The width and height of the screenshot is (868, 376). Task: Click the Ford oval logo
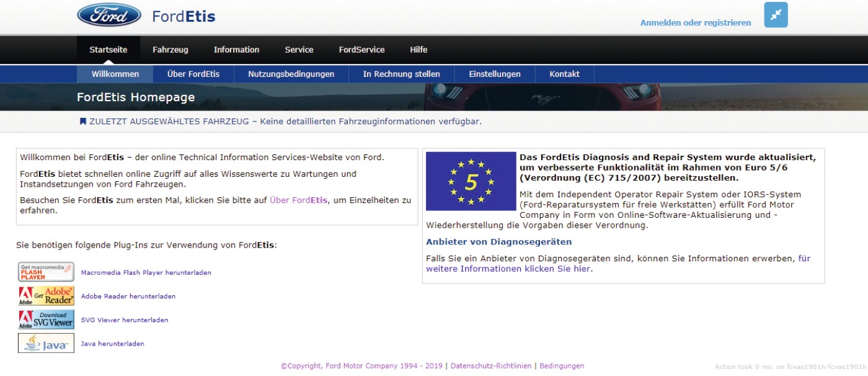109,16
